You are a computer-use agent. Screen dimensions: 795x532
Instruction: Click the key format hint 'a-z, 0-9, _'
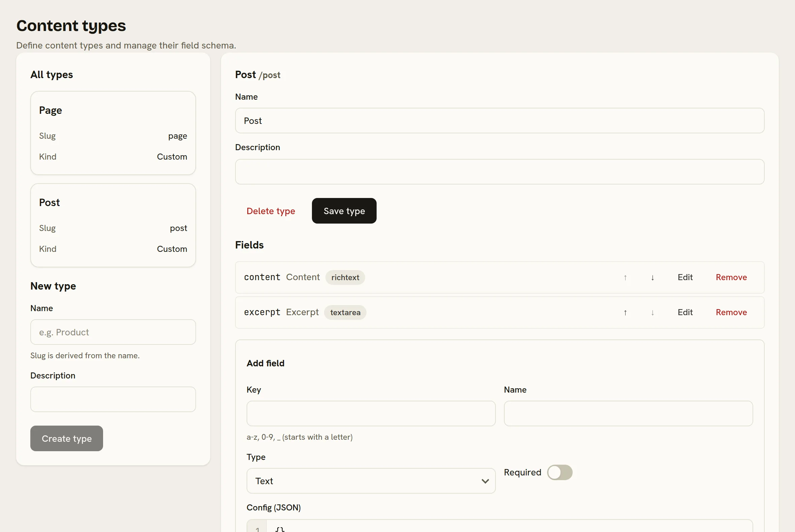click(299, 437)
